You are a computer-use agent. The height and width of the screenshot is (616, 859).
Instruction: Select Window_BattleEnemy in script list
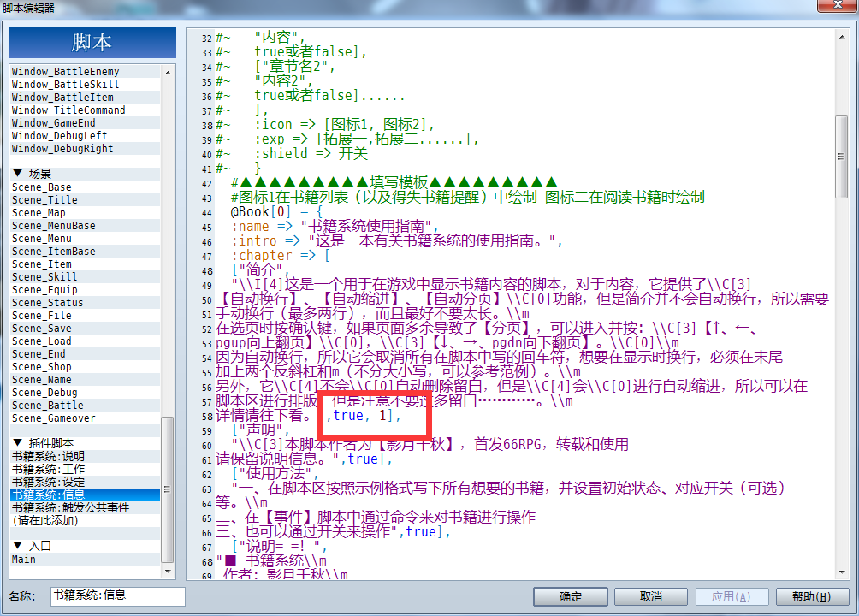tap(86, 72)
